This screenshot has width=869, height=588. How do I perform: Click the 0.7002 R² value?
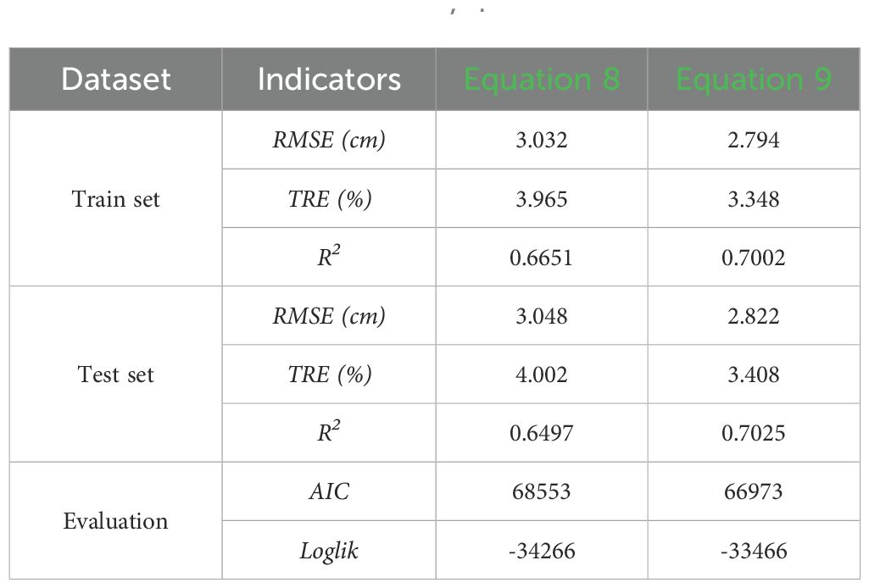coord(753,258)
